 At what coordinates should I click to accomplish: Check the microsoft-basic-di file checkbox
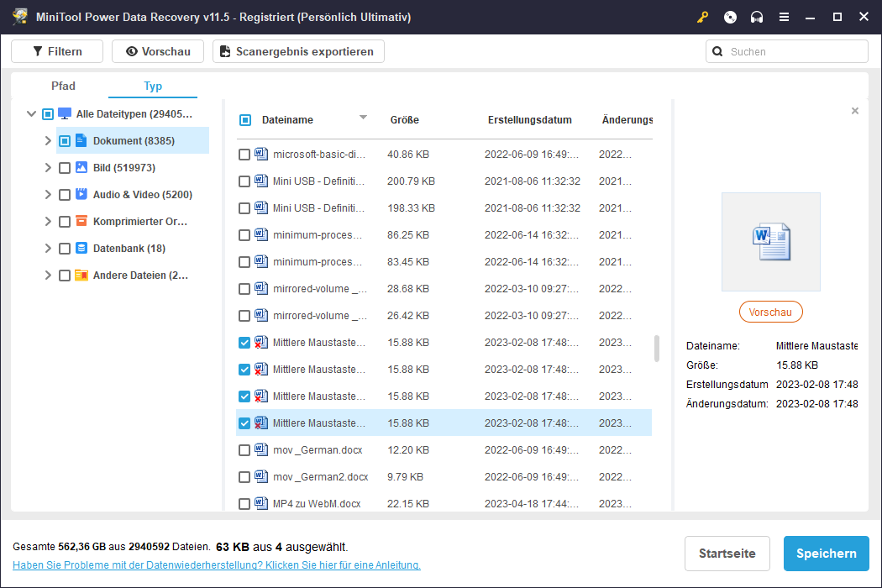tap(244, 155)
